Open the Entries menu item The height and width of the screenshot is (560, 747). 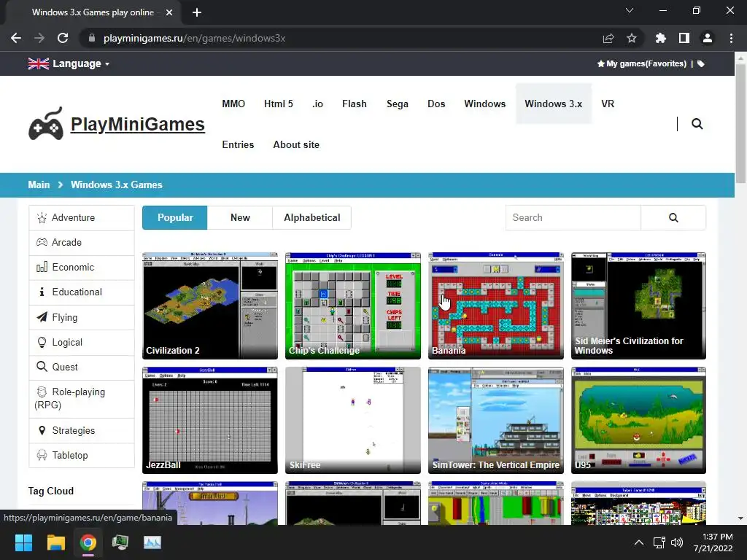click(238, 145)
